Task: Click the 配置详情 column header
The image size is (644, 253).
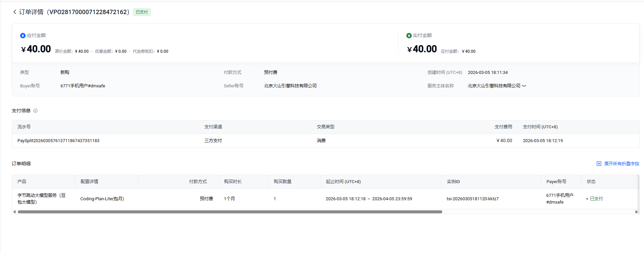Action: [89, 181]
